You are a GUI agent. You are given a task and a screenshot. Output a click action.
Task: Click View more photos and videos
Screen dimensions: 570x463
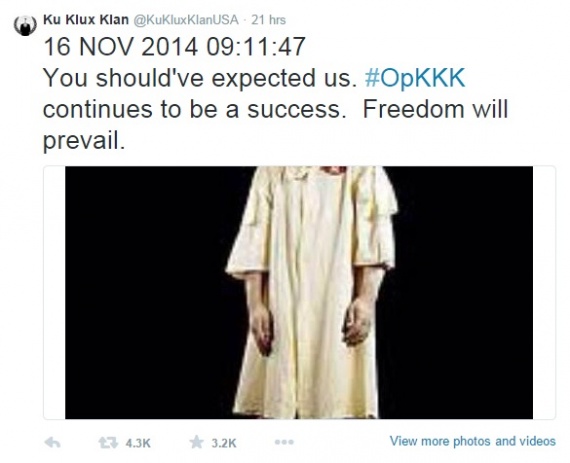coord(473,441)
